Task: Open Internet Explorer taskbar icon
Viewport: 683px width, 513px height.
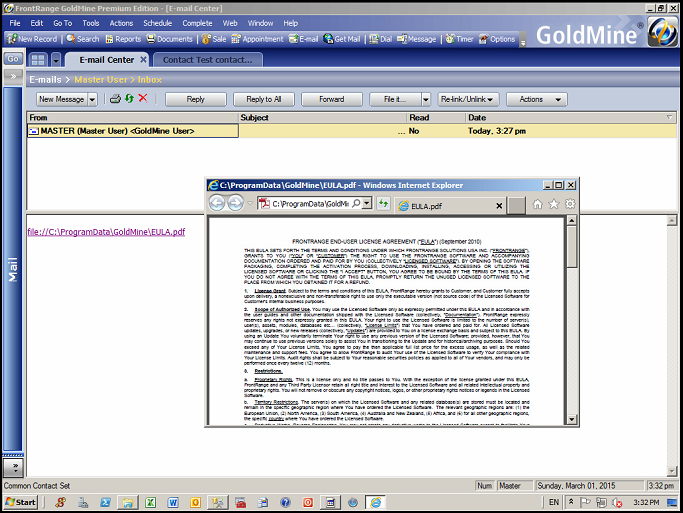Action: 375,502
